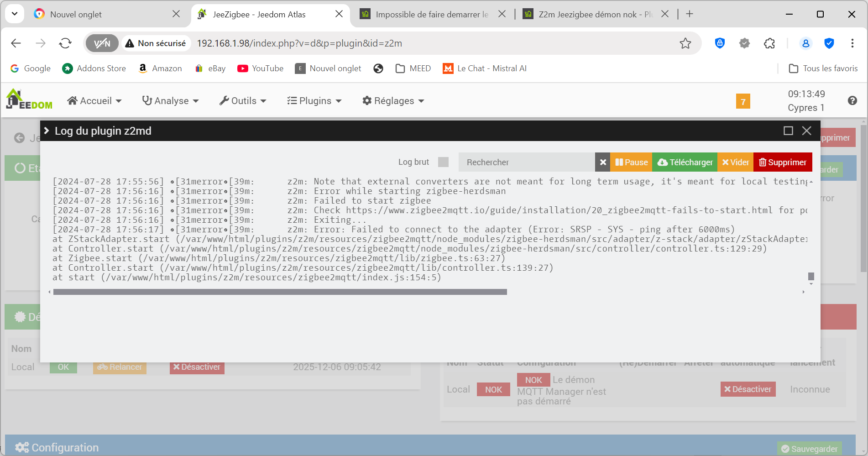Screen dimensions: 868x456
Task: Pause the z2md log refresh
Action: click(x=632, y=162)
